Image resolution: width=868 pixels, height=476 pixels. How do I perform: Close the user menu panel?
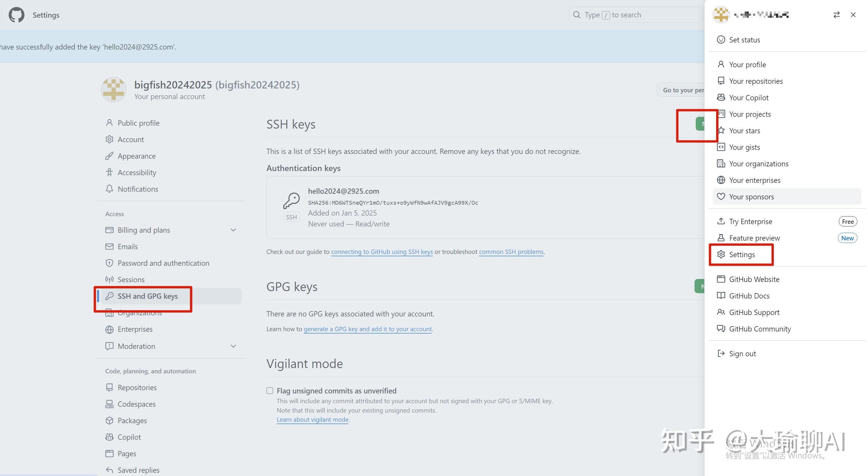coord(853,15)
